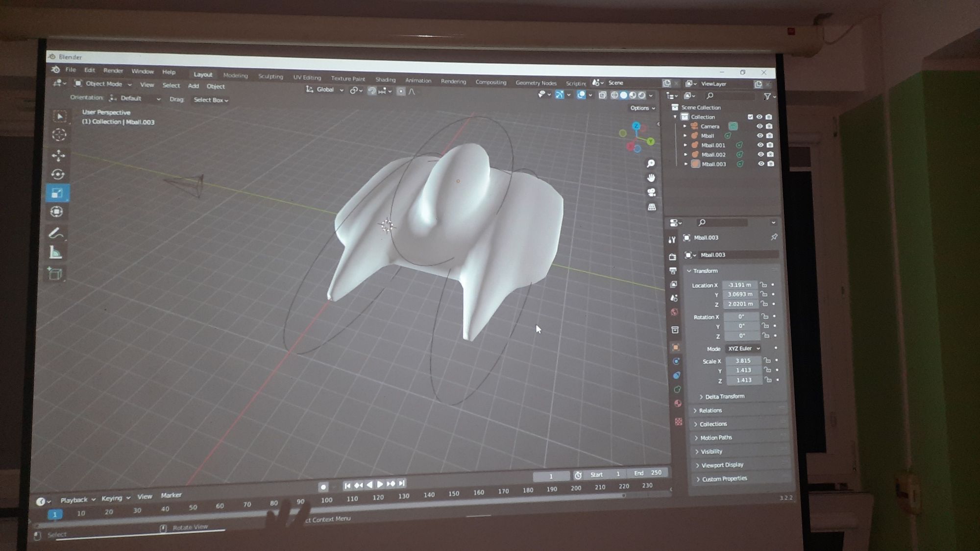
Task: Open the Object properties tab
Action: click(676, 347)
